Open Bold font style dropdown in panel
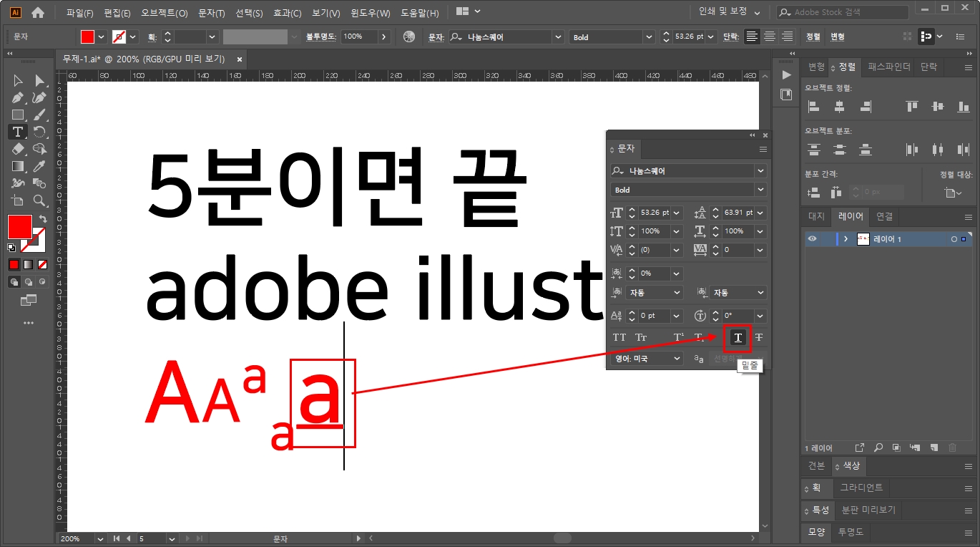Image resolution: width=980 pixels, height=547 pixels. click(760, 190)
